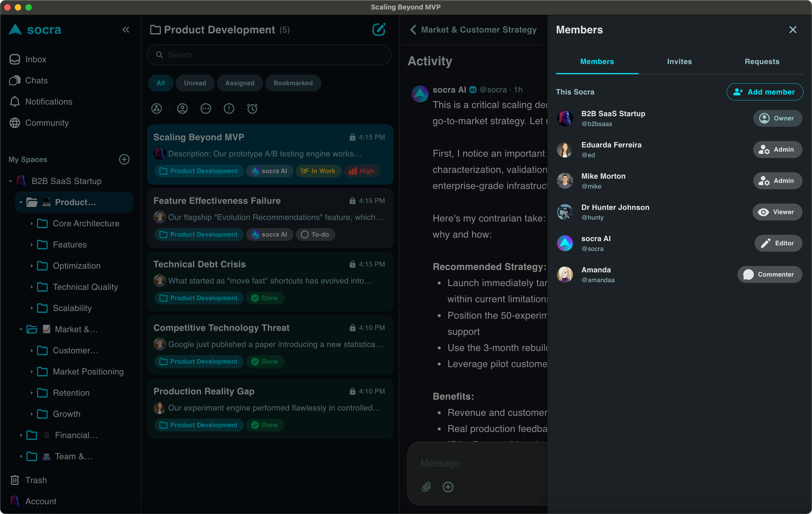
Task: Click the High priority tag
Action: coord(362,171)
